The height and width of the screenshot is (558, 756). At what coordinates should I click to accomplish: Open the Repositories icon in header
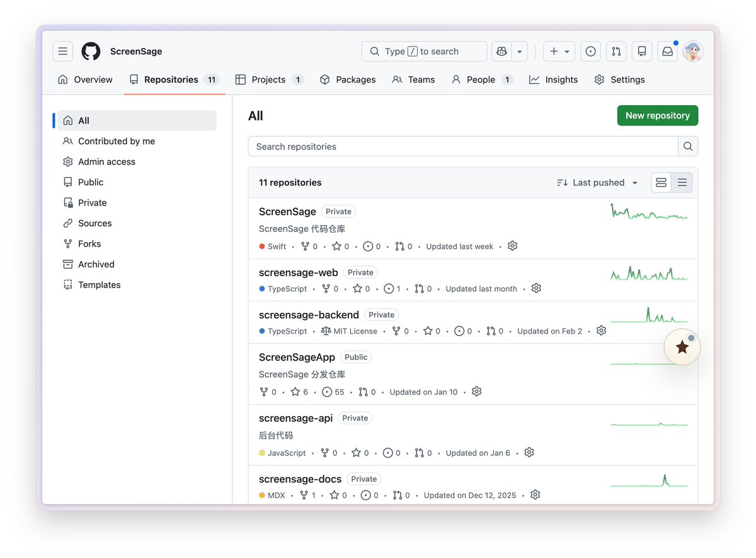(641, 51)
